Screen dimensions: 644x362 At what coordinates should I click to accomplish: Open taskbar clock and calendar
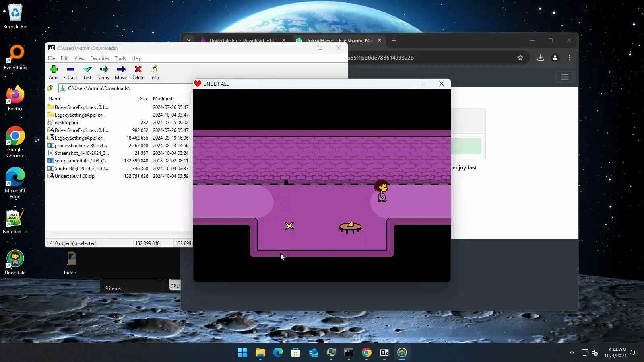615,352
